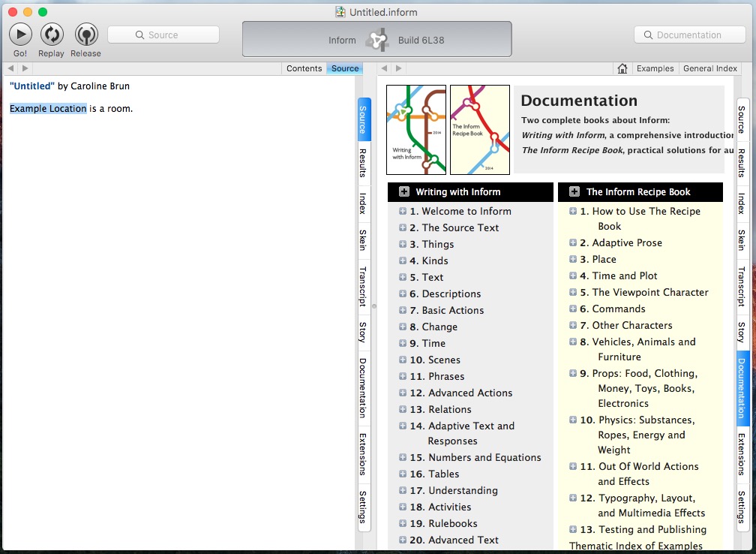Expand Recipe Book chapter 6. Commands
The height and width of the screenshot is (554, 756).
(573, 309)
